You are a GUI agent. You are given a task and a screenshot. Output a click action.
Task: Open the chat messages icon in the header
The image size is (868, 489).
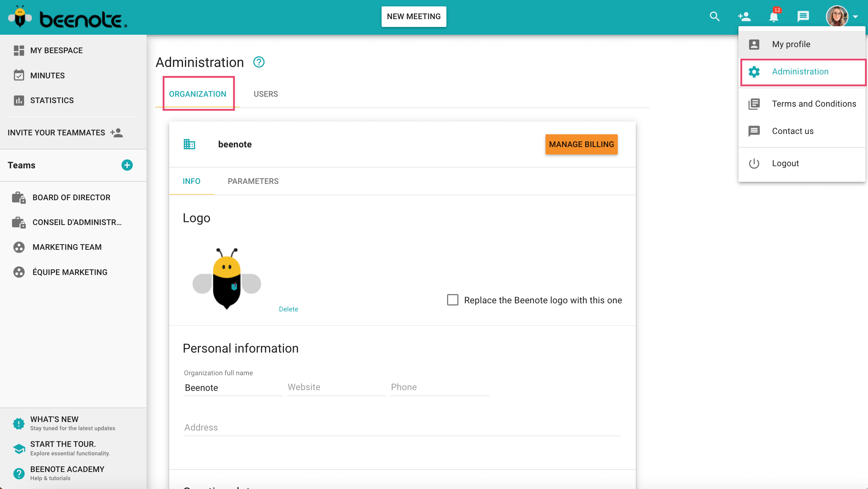click(803, 16)
